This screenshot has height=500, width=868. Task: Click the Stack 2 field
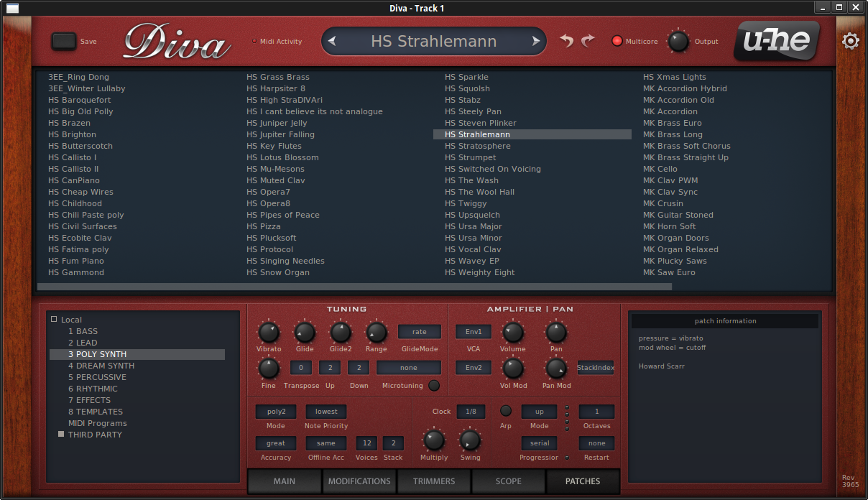pos(393,443)
